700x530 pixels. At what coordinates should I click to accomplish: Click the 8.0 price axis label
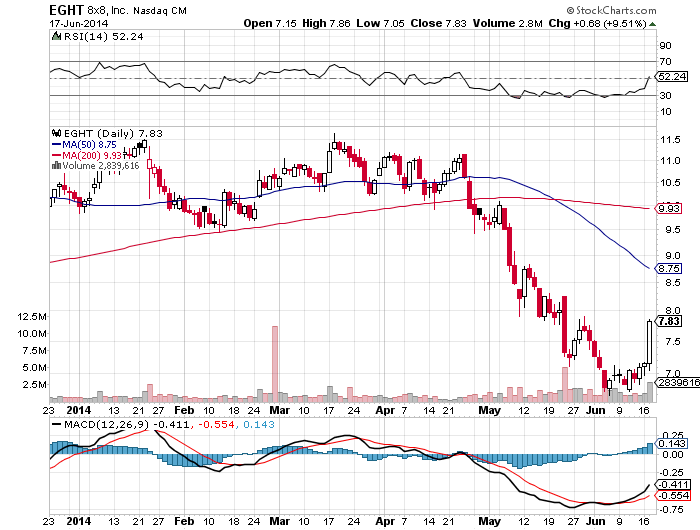(x=673, y=310)
